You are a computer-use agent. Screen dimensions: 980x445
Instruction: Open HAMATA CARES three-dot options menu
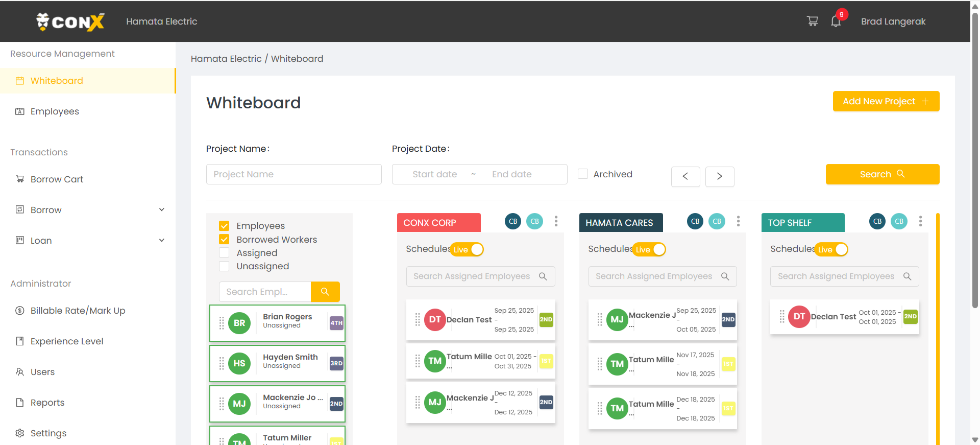coord(738,221)
